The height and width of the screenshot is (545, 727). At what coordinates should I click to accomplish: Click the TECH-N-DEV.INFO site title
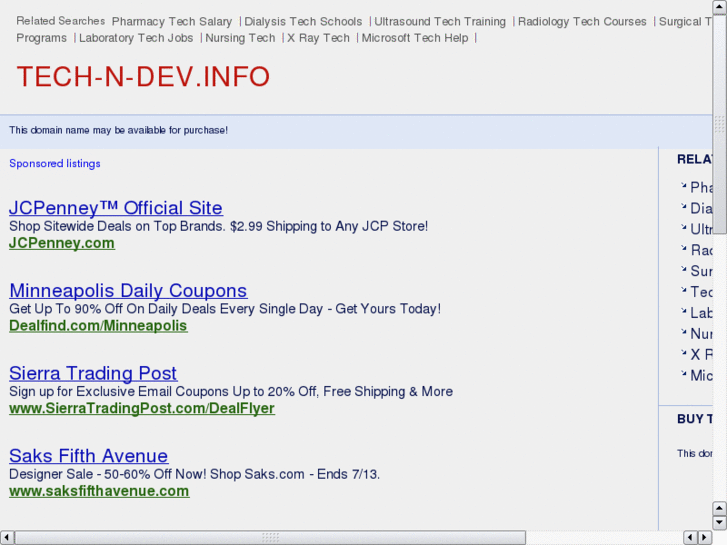(143, 77)
